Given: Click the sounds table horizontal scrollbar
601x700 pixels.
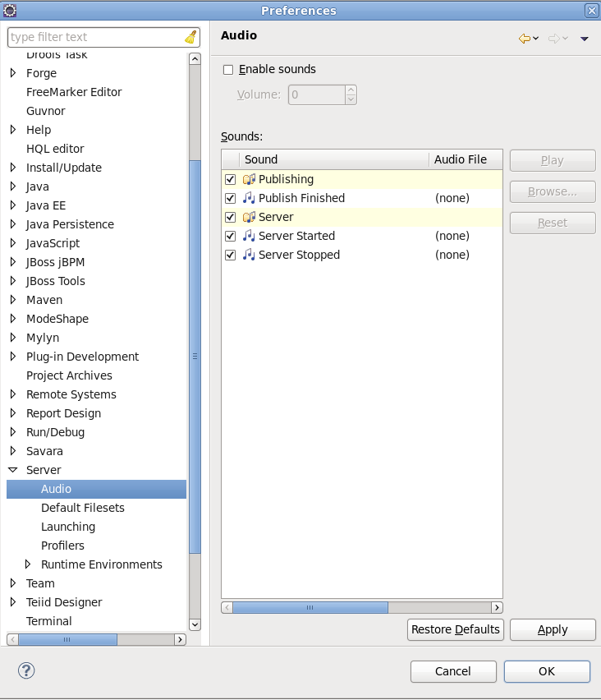Looking at the screenshot, I should (310, 607).
